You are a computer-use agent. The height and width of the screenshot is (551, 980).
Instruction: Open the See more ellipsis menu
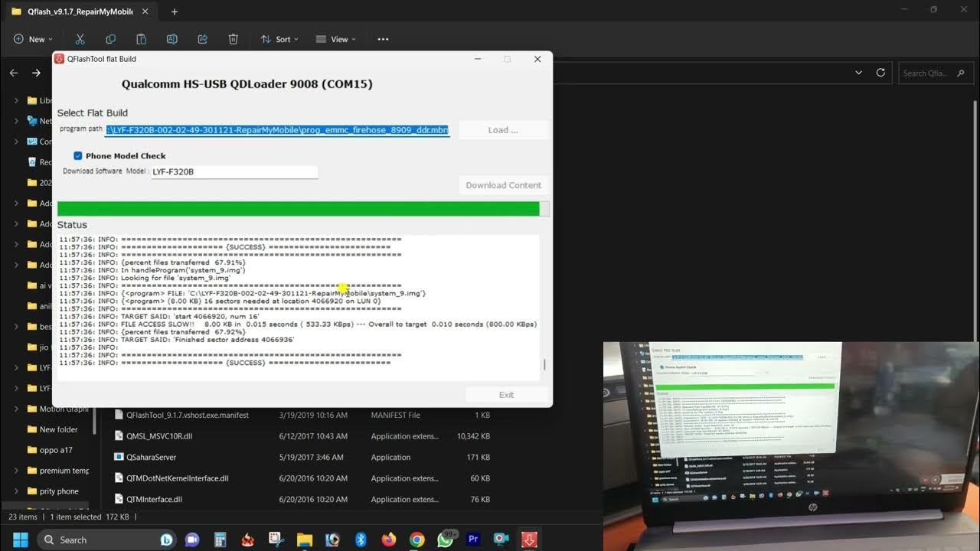[x=383, y=39]
